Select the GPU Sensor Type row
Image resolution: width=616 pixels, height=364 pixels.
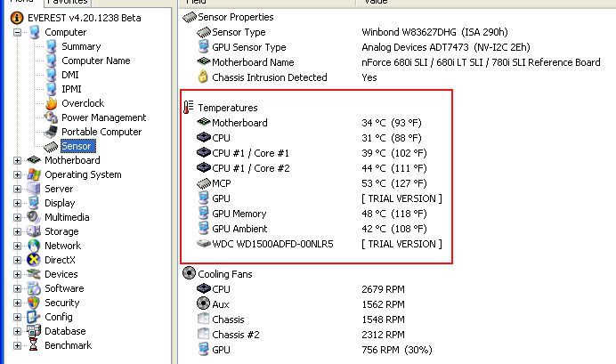[363, 47]
